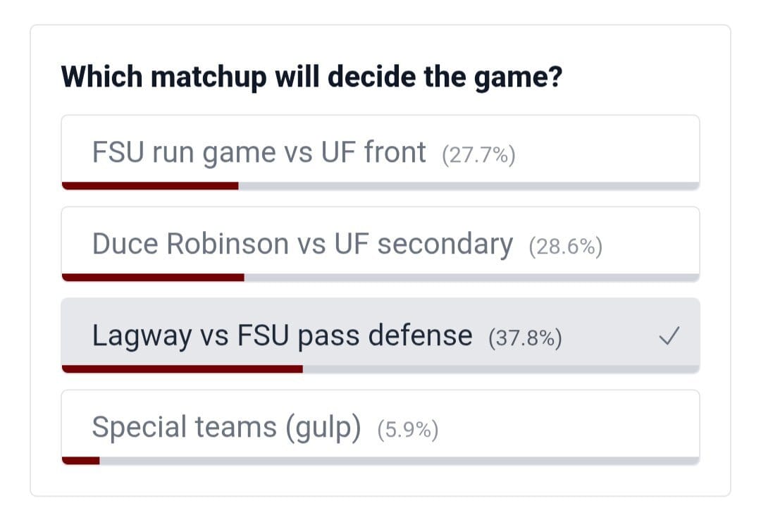Click the 37.8% result label
The image size is (761, 532).
click(x=525, y=338)
